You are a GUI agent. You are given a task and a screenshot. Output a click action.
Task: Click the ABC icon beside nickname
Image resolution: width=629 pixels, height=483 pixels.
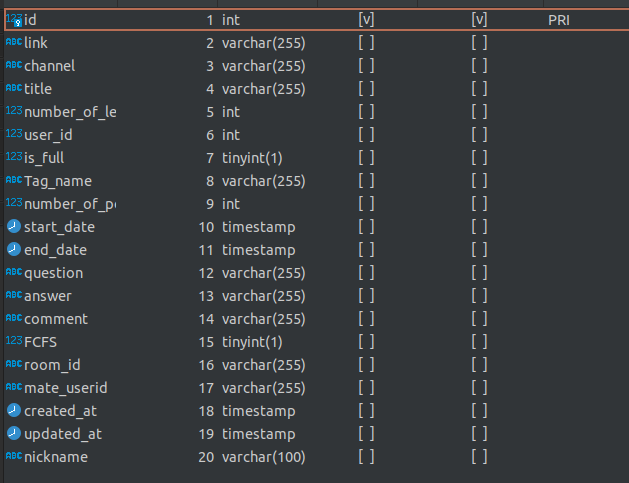[x=14, y=456]
